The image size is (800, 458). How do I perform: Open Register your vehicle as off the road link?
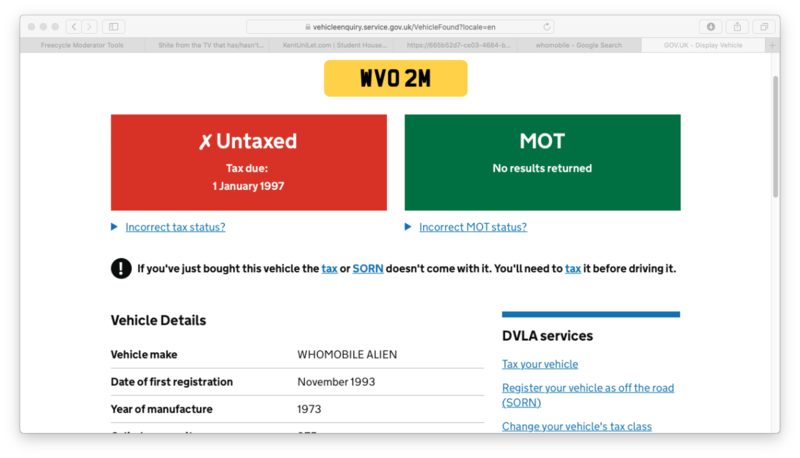(x=588, y=395)
